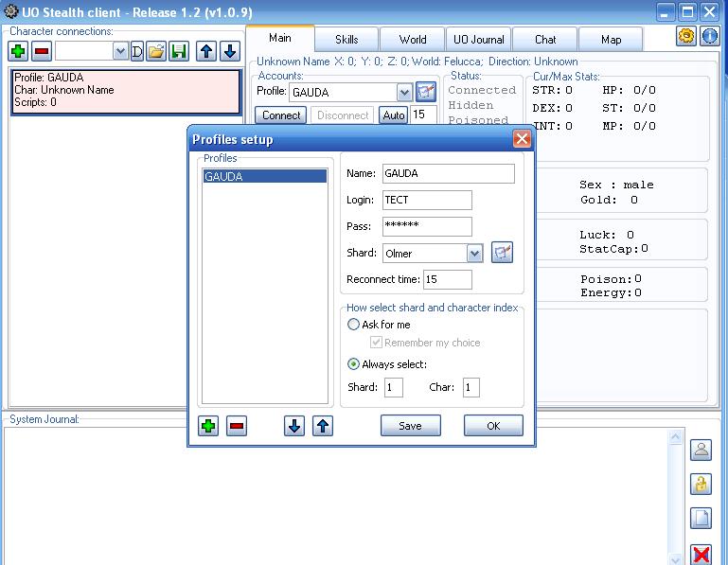728x565 pixels.
Task: Click the red X icon beside journal
Action: click(701, 555)
